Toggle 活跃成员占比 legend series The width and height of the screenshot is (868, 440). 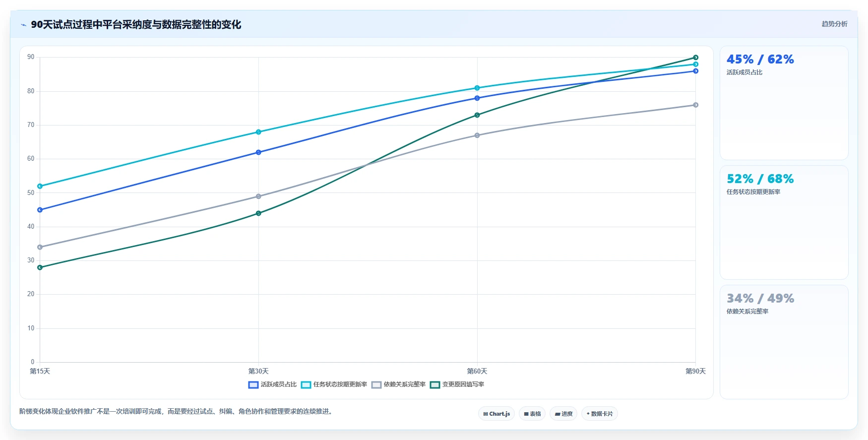pyautogui.click(x=272, y=384)
